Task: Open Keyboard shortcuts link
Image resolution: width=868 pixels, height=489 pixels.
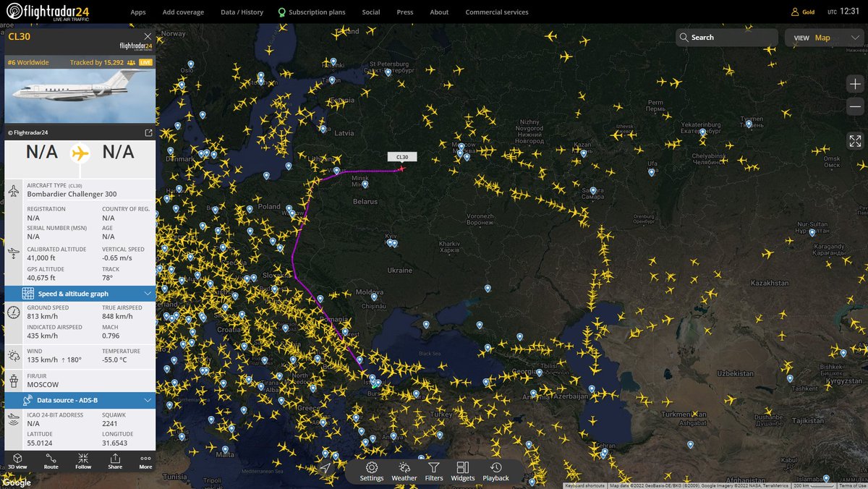Action: 585,485
